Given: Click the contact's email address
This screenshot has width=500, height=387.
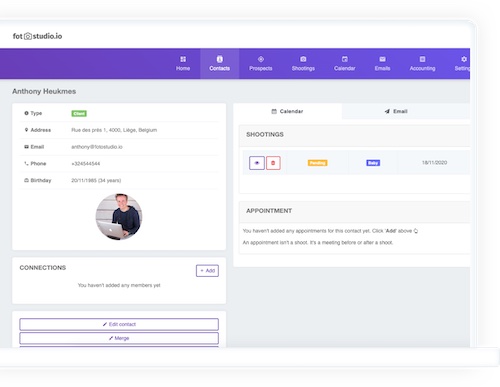Looking at the screenshot, I should point(97,147).
